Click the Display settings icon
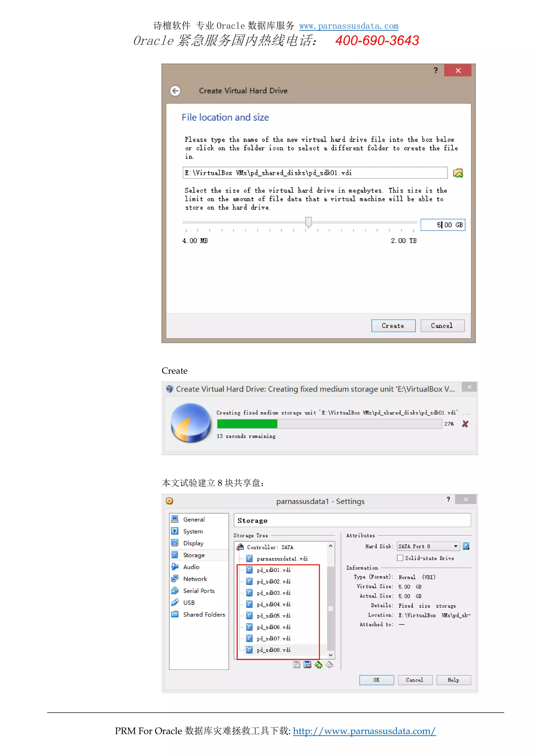The width and height of the screenshot is (535, 756). [x=175, y=543]
